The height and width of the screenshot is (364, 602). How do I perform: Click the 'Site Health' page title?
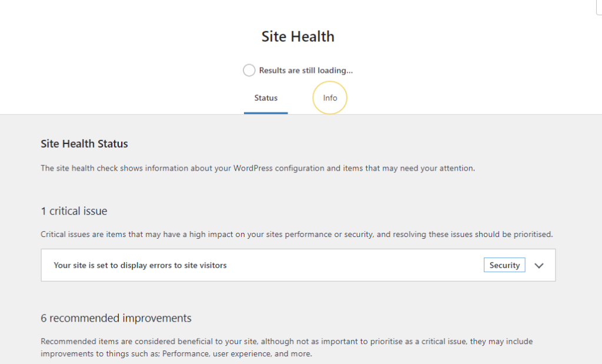[x=297, y=36]
